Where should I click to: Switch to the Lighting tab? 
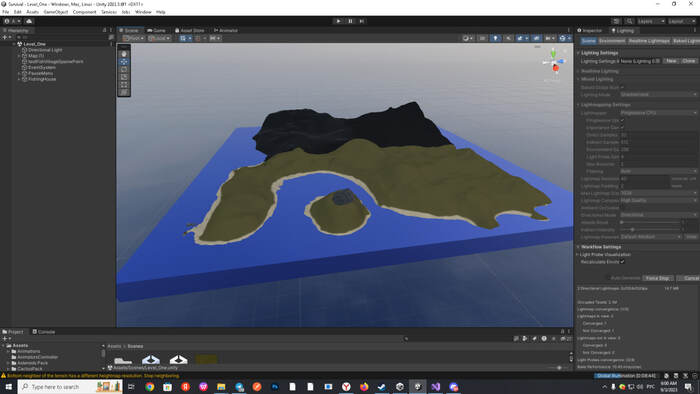coord(623,30)
